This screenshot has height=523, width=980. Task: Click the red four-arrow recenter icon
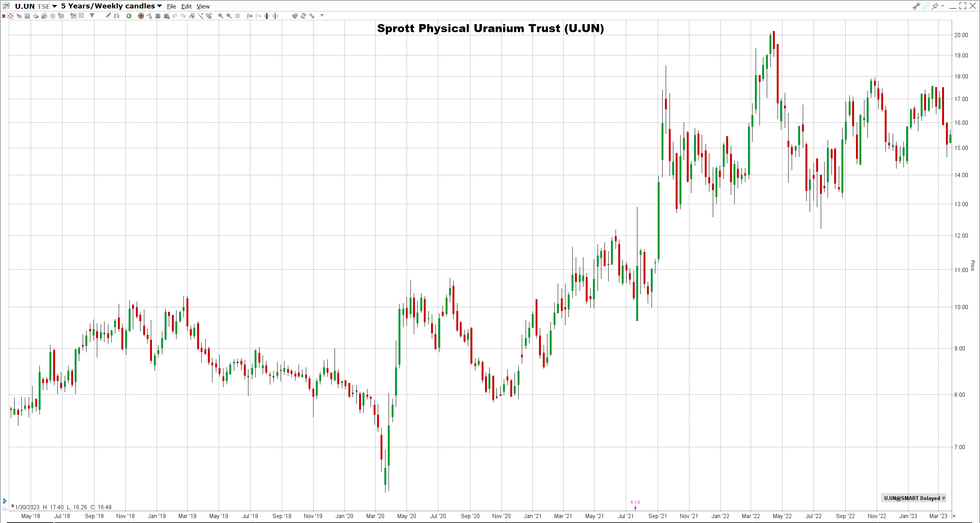(10, 16)
